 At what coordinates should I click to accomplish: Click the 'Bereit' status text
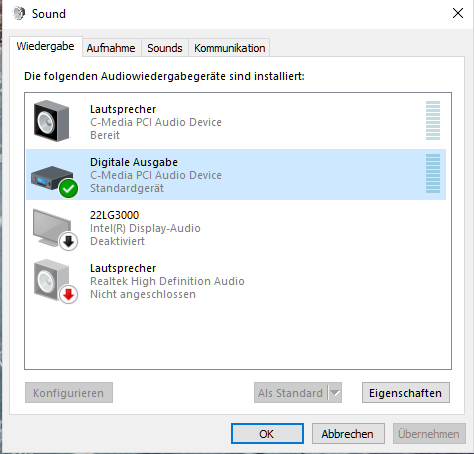click(x=105, y=135)
